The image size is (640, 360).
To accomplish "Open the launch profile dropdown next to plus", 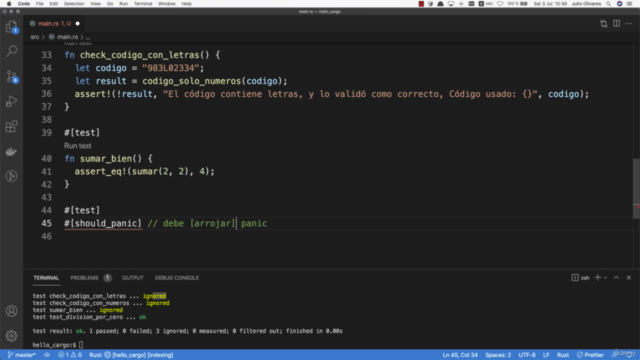I will tap(605, 278).
